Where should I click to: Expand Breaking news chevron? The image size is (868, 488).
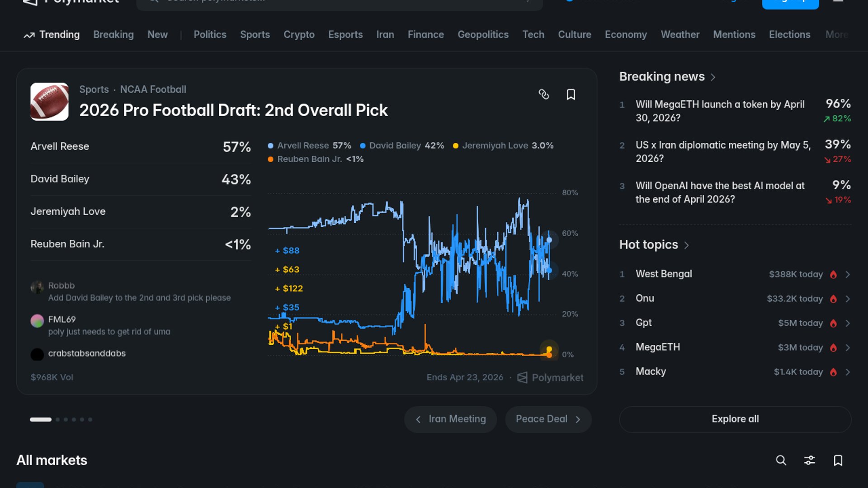(713, 77)
